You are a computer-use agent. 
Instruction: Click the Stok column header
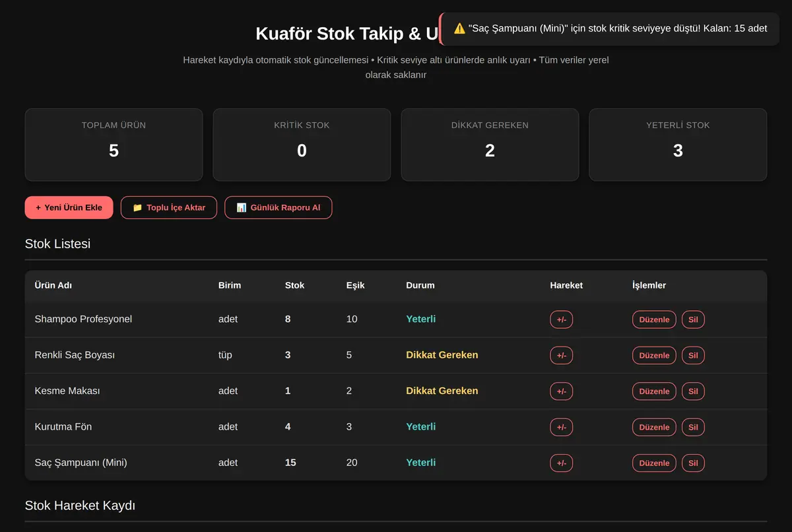[x=295, y=285]
